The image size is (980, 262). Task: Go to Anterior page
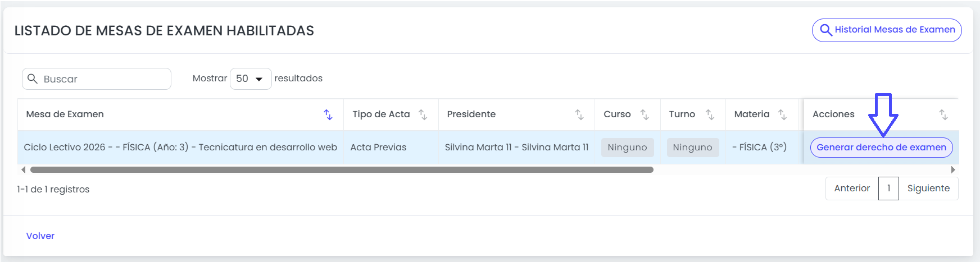pos(852,189)
